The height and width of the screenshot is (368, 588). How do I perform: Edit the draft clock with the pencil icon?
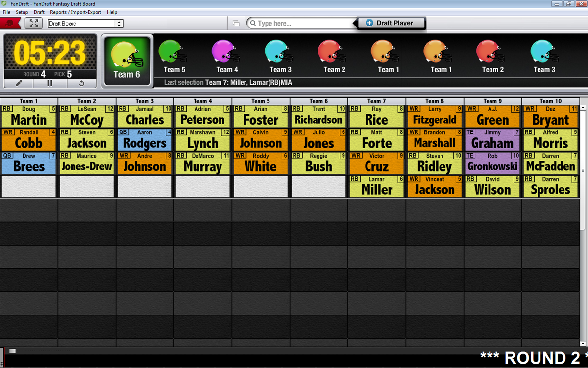[19, 83]
